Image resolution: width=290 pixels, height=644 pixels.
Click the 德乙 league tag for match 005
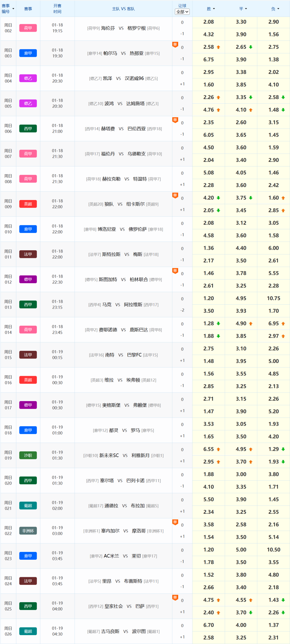click(28, 103)
